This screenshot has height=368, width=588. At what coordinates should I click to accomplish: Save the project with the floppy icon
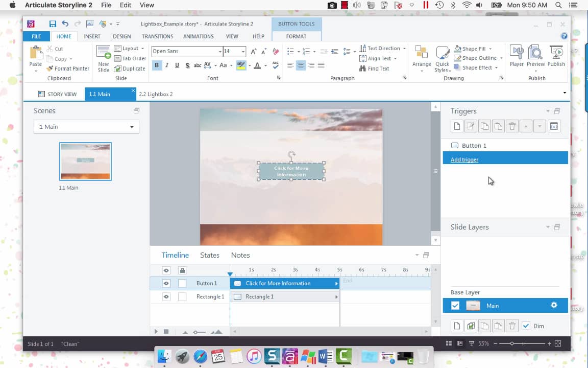tap(53, 24)
